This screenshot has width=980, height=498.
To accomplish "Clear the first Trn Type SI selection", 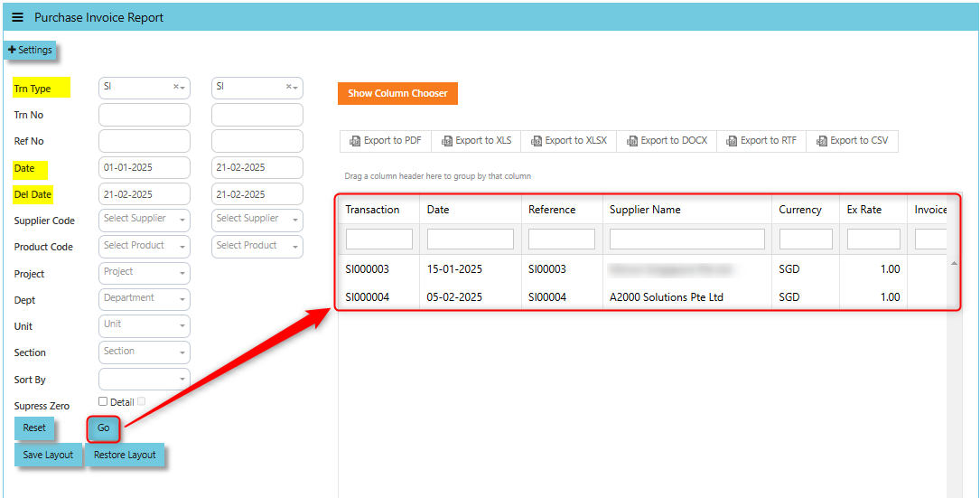I will 175,87.
